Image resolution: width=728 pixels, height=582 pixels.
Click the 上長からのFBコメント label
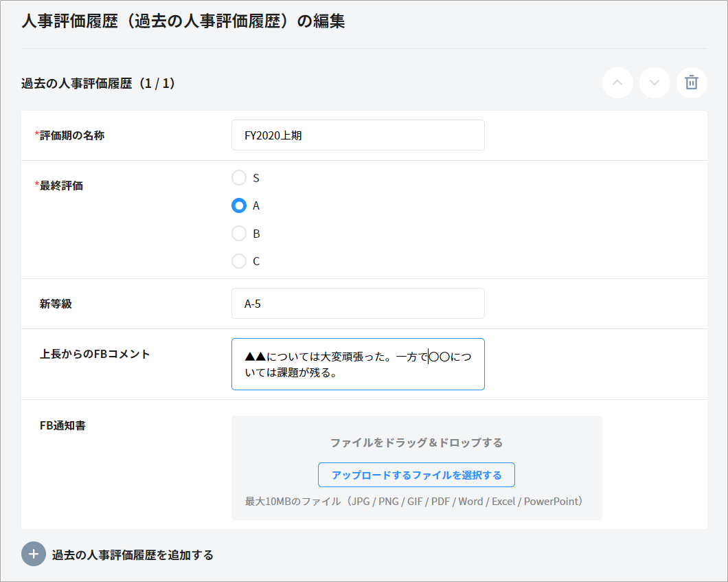pos(95,355)
